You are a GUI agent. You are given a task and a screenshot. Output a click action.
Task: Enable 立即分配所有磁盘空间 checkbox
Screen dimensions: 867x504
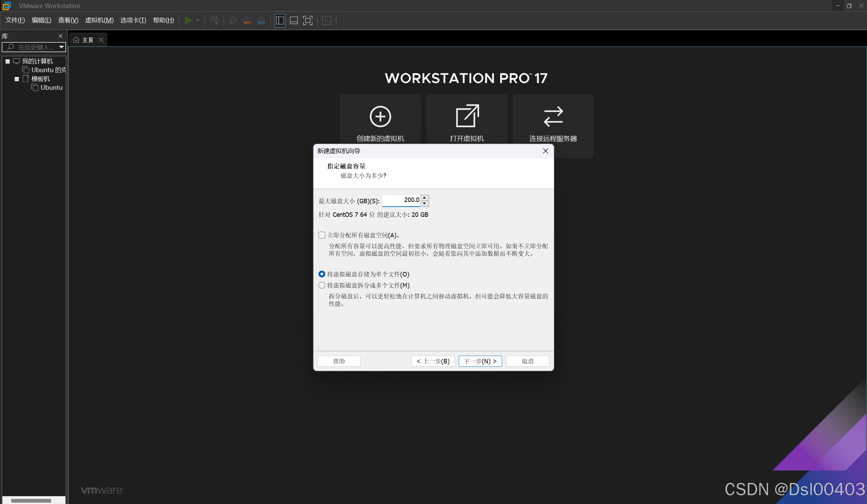(322, 235)
